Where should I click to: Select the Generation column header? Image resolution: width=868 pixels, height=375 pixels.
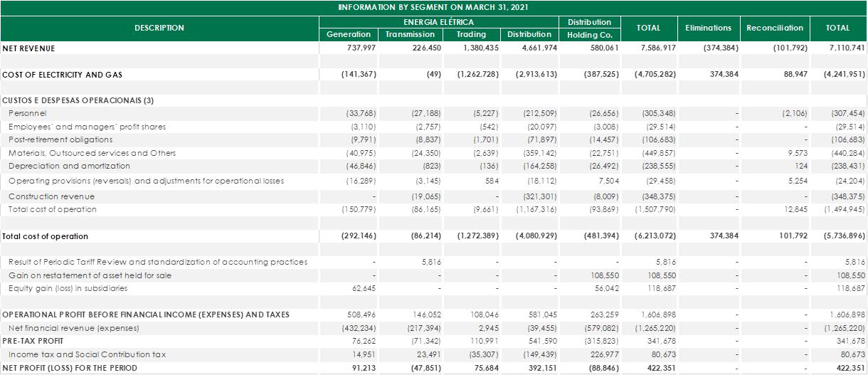coord(348,34)
